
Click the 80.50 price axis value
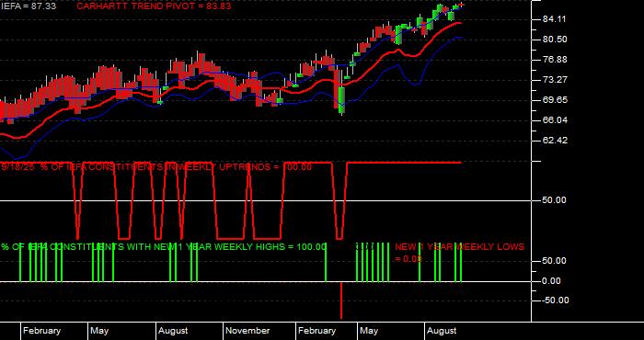point(556,40)
